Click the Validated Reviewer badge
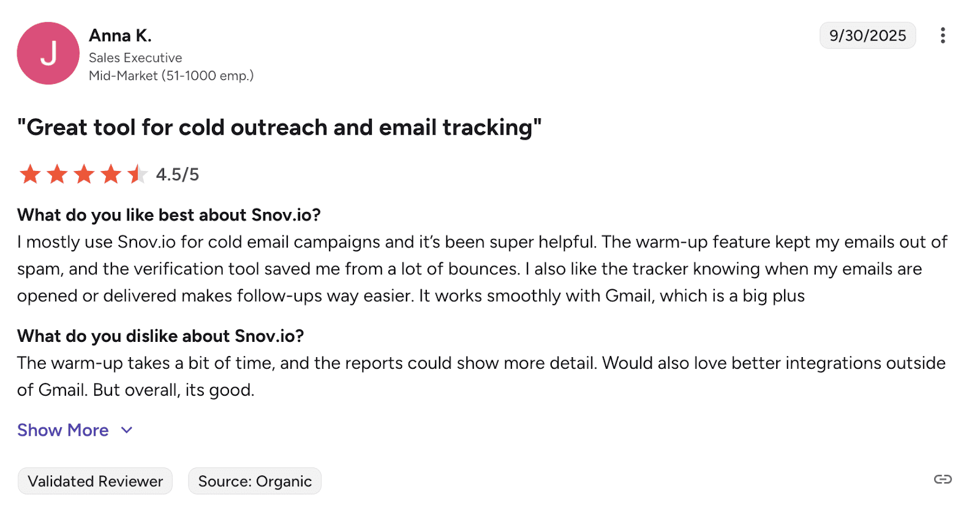The height and width of the screenshot is (514, 980). pyautogui.click(x=96, y=481)
